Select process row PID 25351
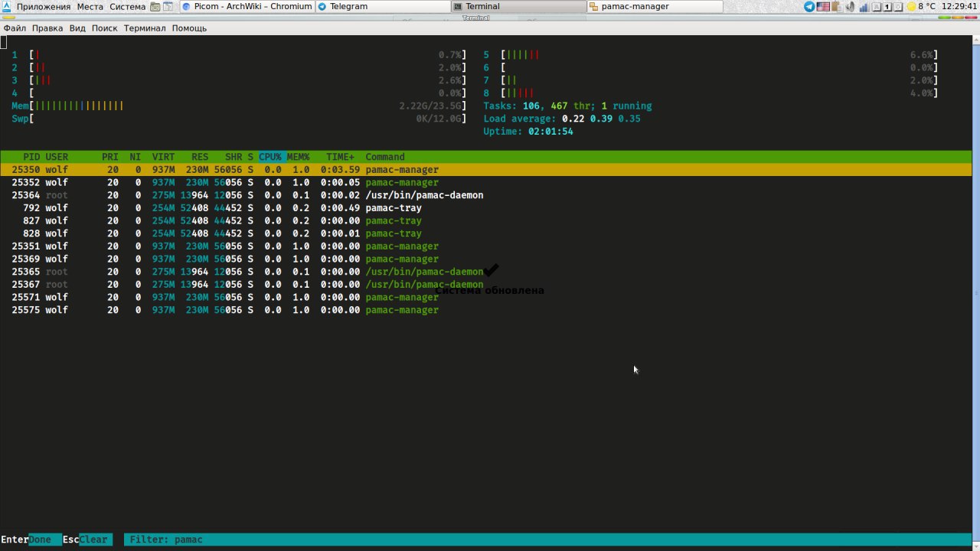The width and height of the screenshot is (980, 551). [486, 246]
